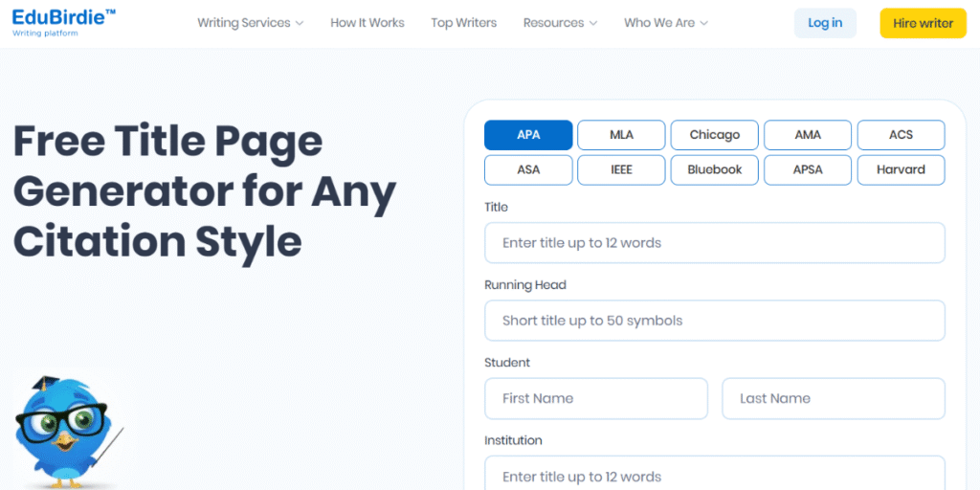Select the ASA citation style
Image resolution: width=980 pixels, height=490 pixels.
pyautogui.click(x=528, y=170)
